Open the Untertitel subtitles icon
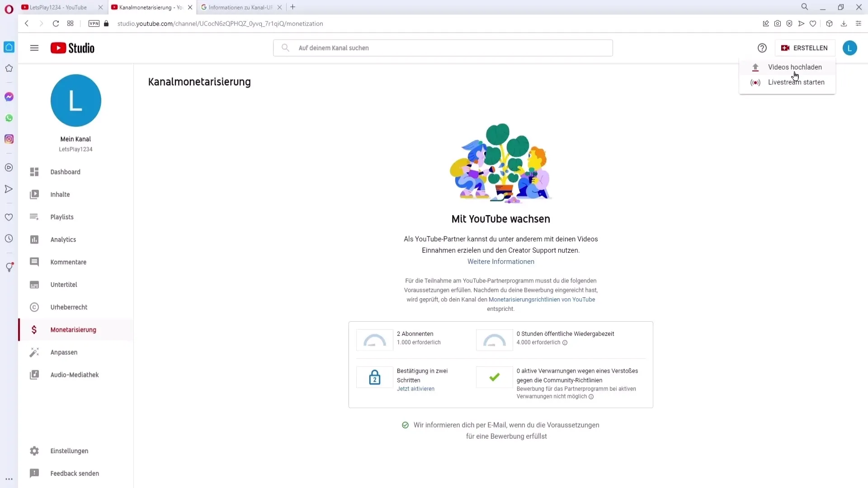 (x=34, y=285)
